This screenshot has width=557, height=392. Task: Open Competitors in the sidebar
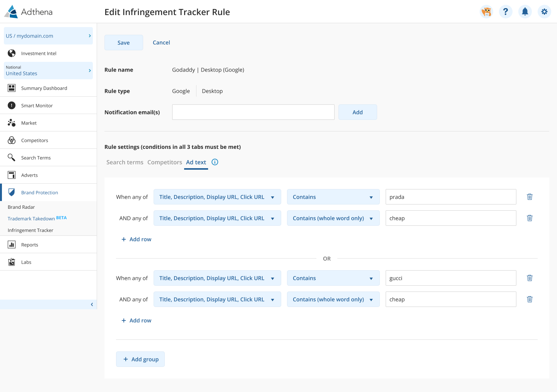point(34,140)
